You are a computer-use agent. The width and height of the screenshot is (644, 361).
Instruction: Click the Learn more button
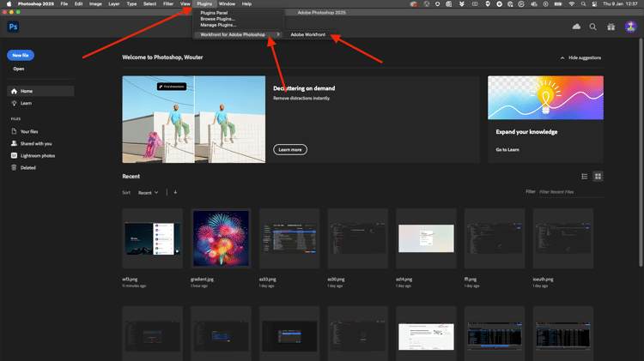pos(290,149)
